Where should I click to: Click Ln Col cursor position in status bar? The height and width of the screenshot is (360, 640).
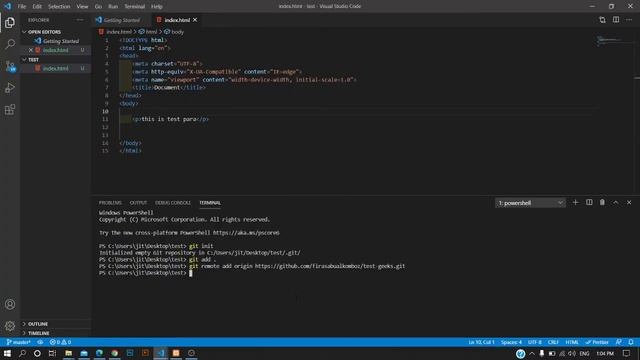[481, 342]
